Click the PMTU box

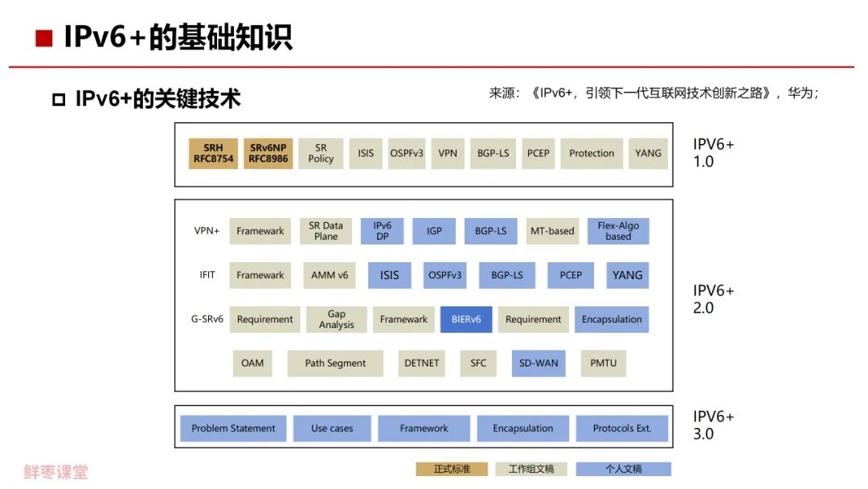[x=604, y=364]
